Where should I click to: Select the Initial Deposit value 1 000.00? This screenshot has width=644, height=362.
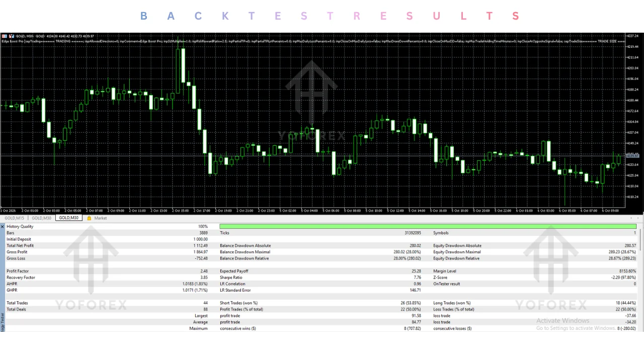[201, 239]
